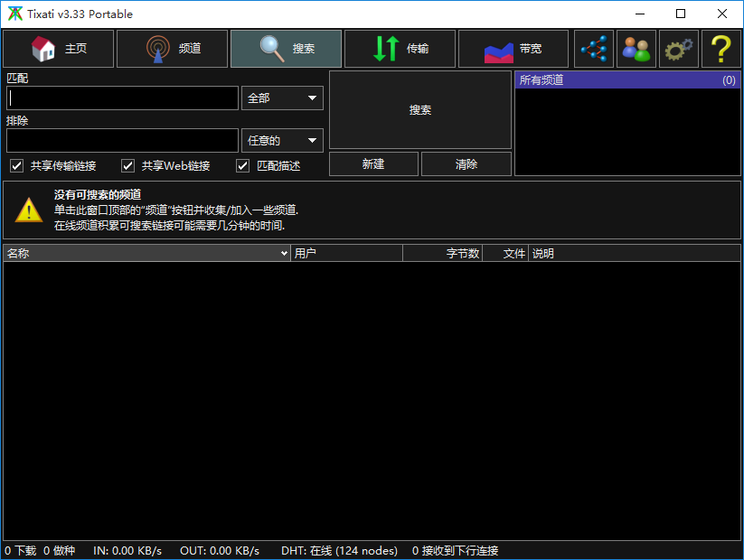Select the 搜索 tab with magnifier icon

tap(286, 49)
